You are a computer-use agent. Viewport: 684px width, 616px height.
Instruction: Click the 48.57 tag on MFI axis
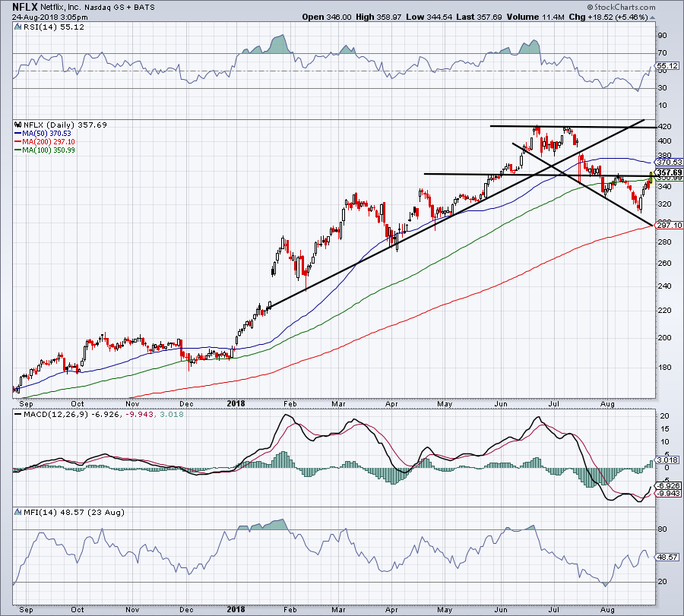coord(667,558)
